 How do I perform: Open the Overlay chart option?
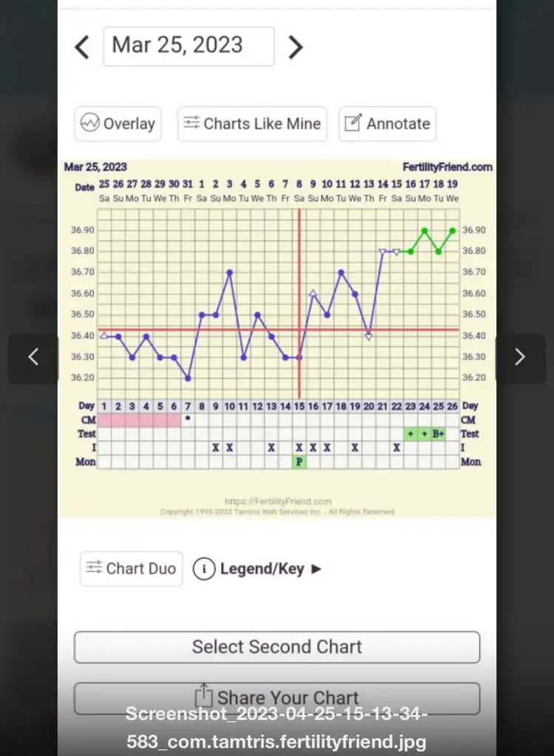click(117, 124)
